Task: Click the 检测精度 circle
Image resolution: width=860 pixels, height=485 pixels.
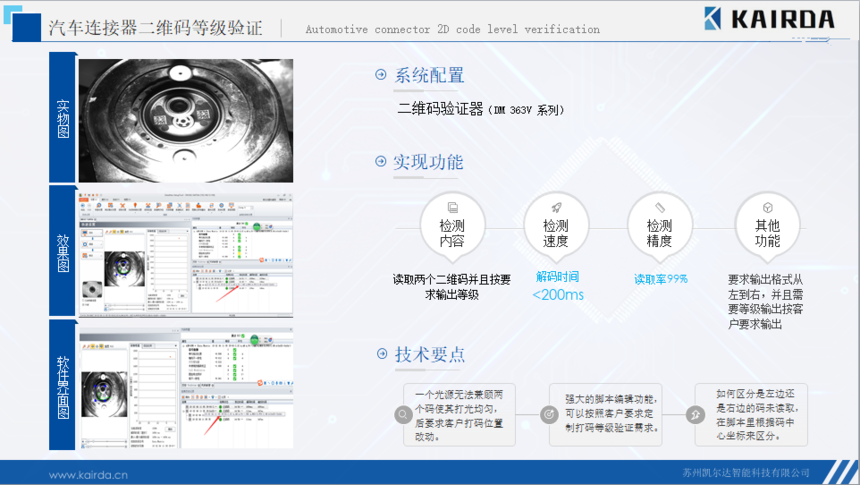Action: [660, 226]
